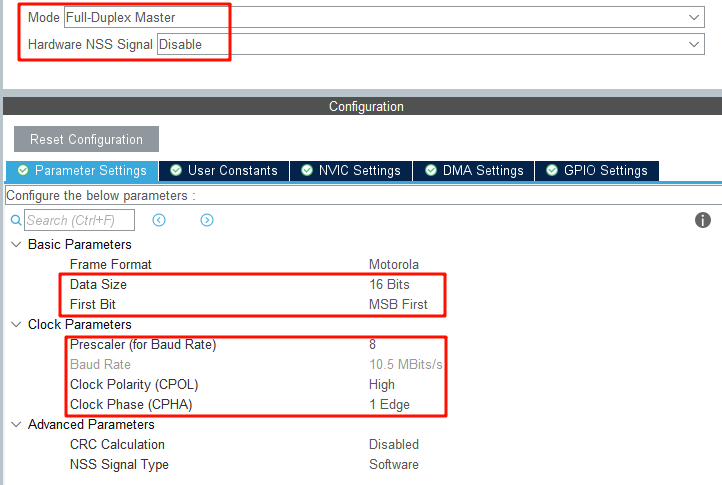Open the Mode dropdown
Image resolution: width=722 pixels, height=485 pixels.
[384, 18]
